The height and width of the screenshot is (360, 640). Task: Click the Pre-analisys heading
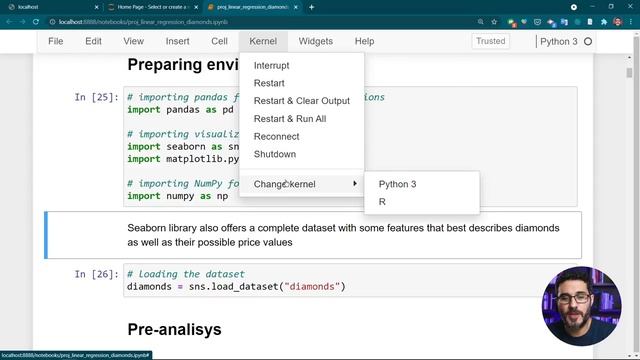(x=174, y=329)
